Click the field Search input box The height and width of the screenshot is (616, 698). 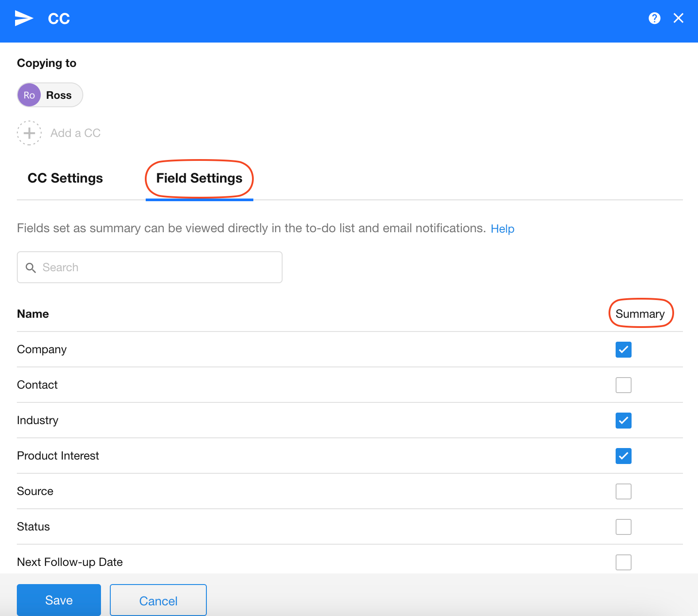click(x=159, y=267)
